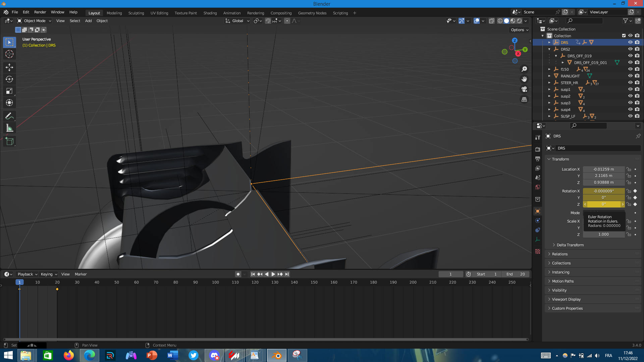644x362 pixels.
Task: Select the Annotate pencil tool
Action: coord(9,116)
